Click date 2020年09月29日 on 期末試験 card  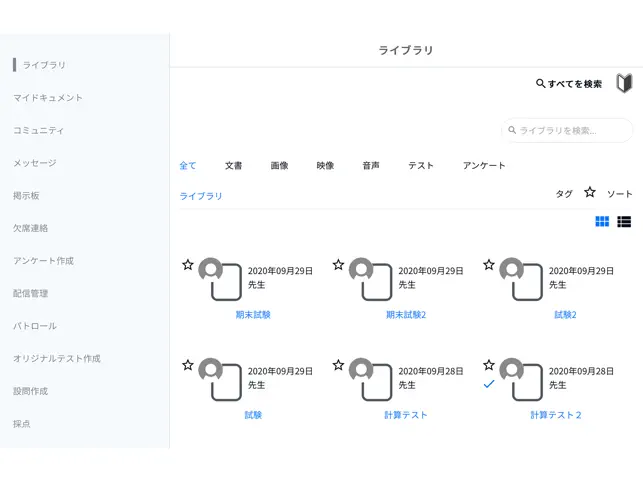280,271
